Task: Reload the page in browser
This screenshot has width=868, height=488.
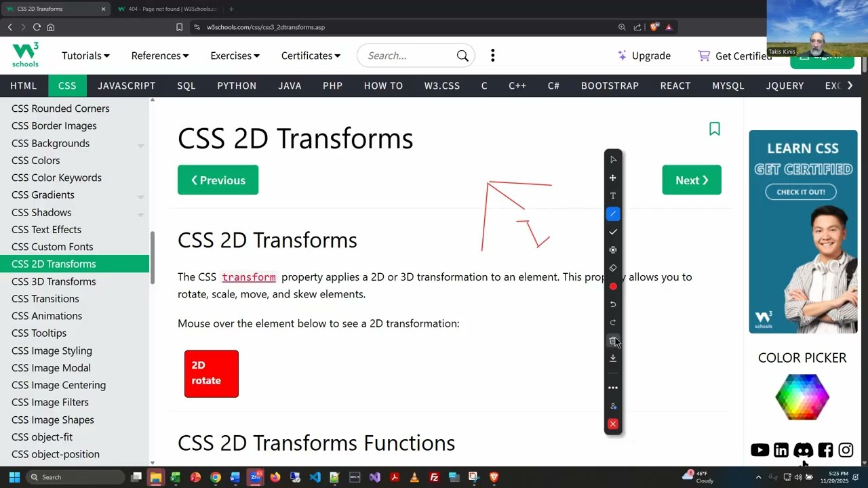Action: (37, 27)
